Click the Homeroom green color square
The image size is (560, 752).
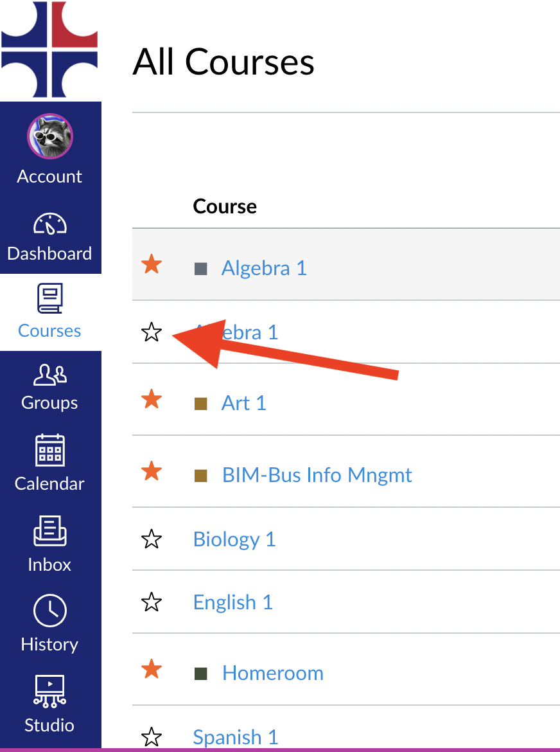pos(201,674)
